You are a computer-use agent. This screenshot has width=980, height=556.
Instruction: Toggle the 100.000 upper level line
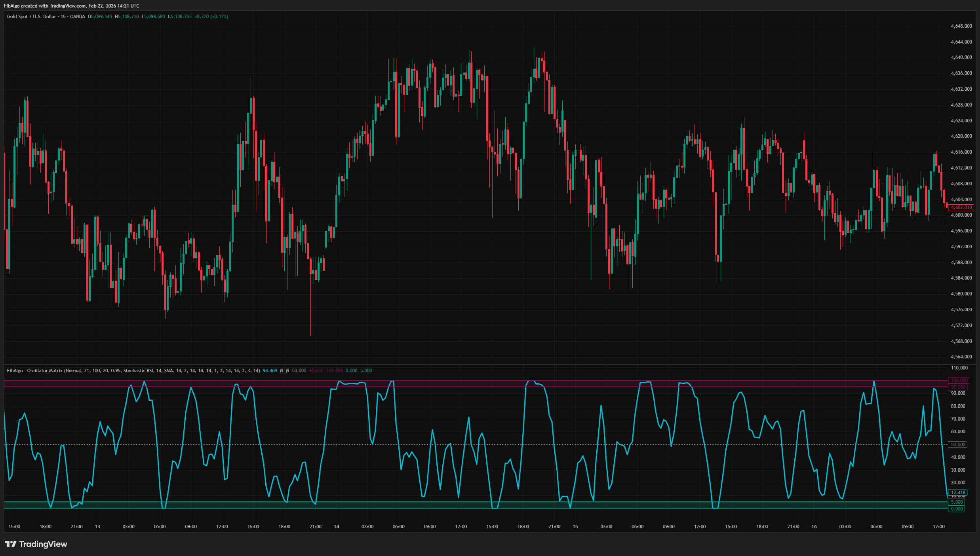pos(959,380)
